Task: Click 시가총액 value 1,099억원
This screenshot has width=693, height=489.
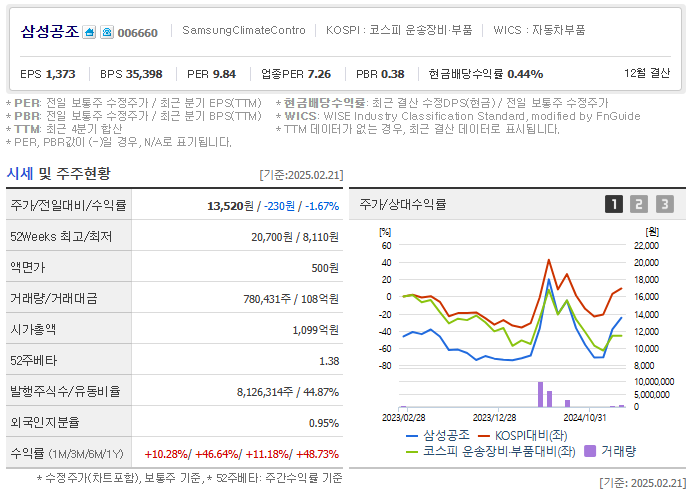Action: click(316, 330)
